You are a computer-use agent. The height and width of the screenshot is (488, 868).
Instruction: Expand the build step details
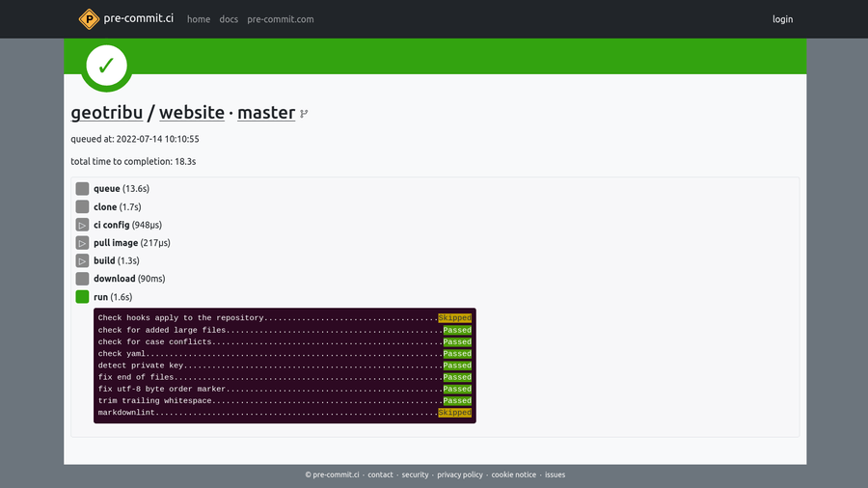[x=82, y=260]
